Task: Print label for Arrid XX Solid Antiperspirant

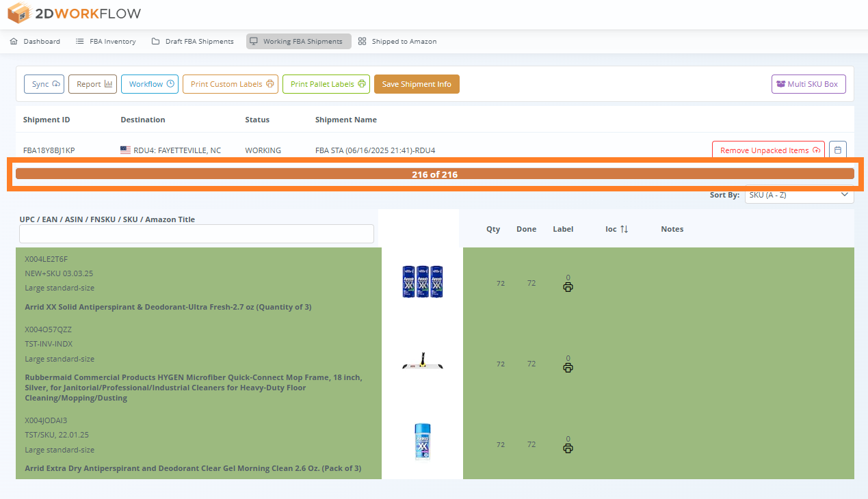Action: (x=568, y=287)
